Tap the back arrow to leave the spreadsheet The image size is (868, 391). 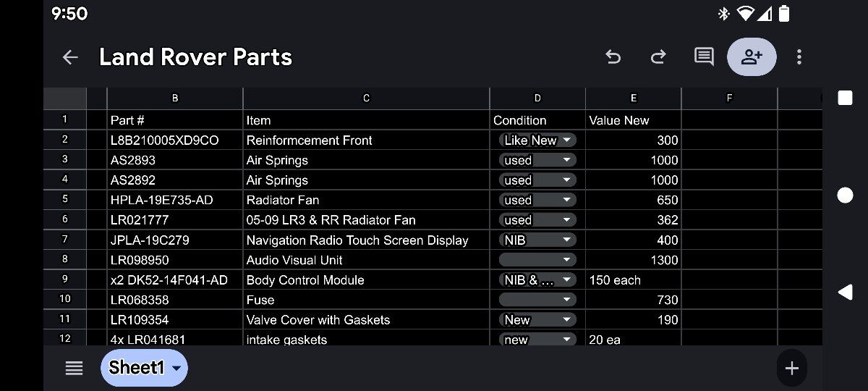point(70,57)
